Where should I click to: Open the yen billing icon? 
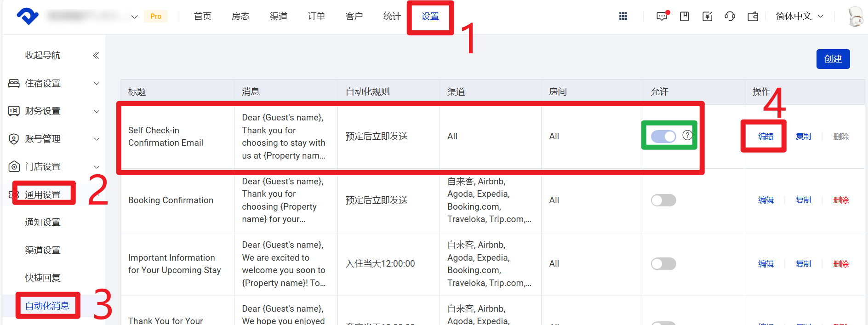(x=708, y=17)
